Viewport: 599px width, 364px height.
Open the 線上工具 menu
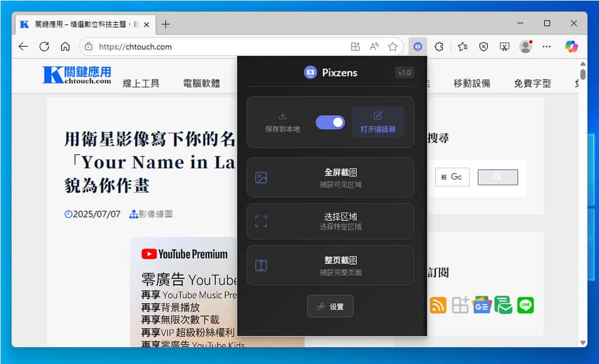pyautogui.click(x=141, y=83)
